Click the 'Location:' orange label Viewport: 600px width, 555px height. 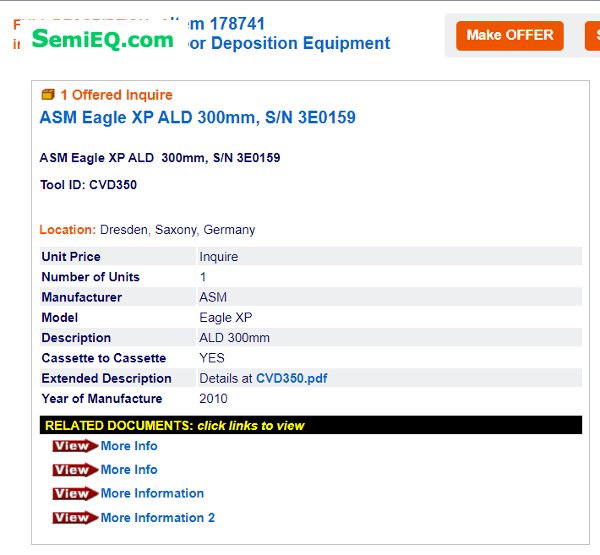click(x=67, y=230)
